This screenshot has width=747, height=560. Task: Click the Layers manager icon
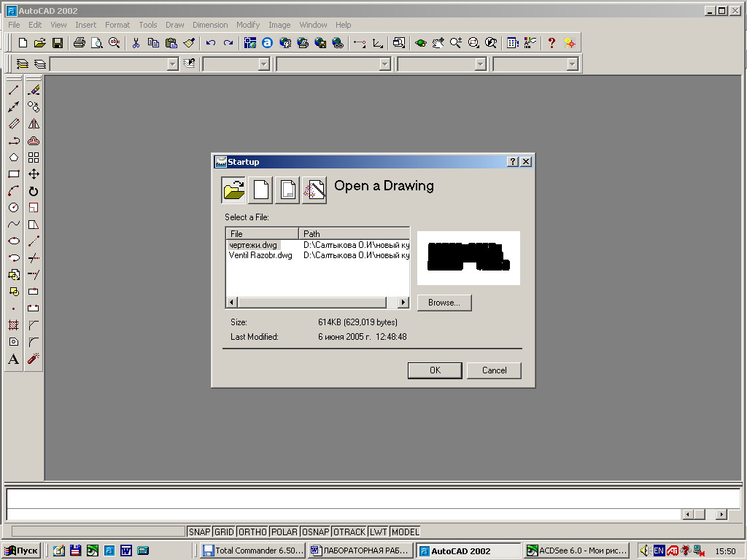40,64
